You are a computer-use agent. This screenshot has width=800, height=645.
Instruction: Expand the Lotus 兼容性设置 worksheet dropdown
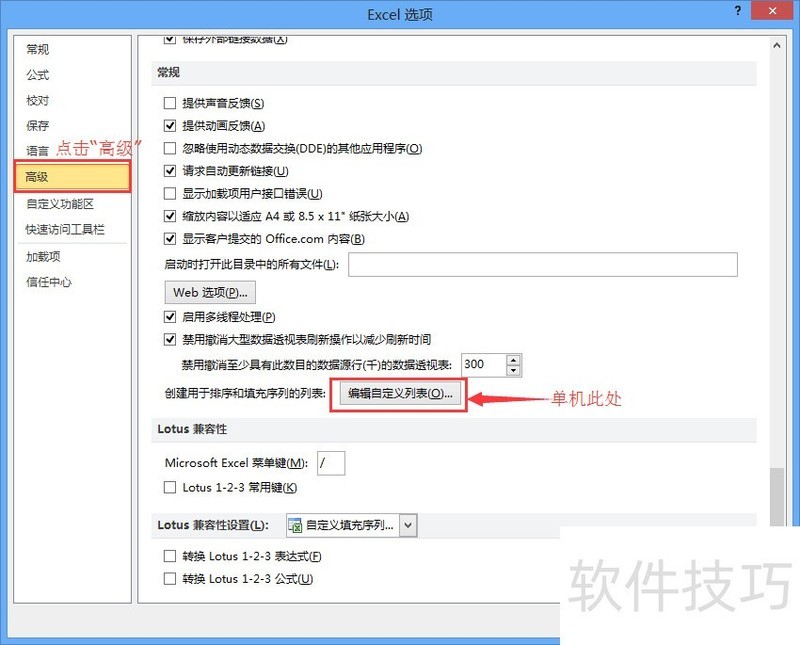(408, 525)
